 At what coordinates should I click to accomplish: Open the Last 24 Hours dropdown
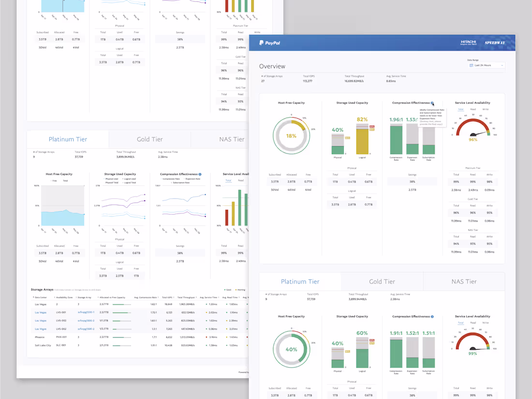pyautogui.click(x=486, y=65)
